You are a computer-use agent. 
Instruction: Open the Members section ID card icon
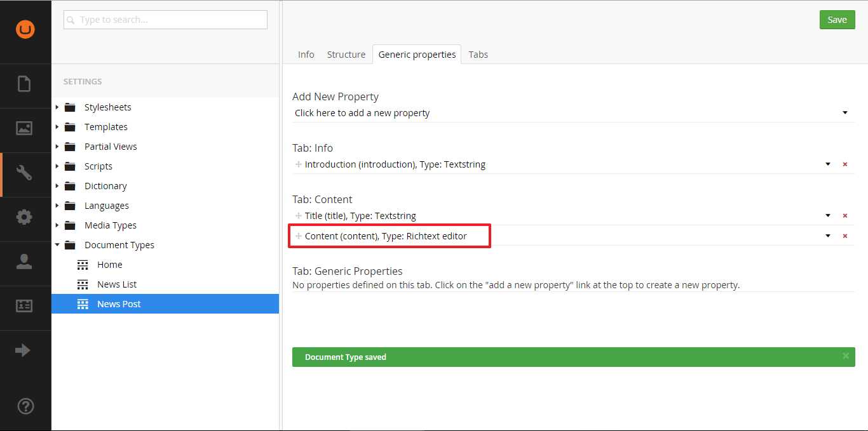(24, 306)
